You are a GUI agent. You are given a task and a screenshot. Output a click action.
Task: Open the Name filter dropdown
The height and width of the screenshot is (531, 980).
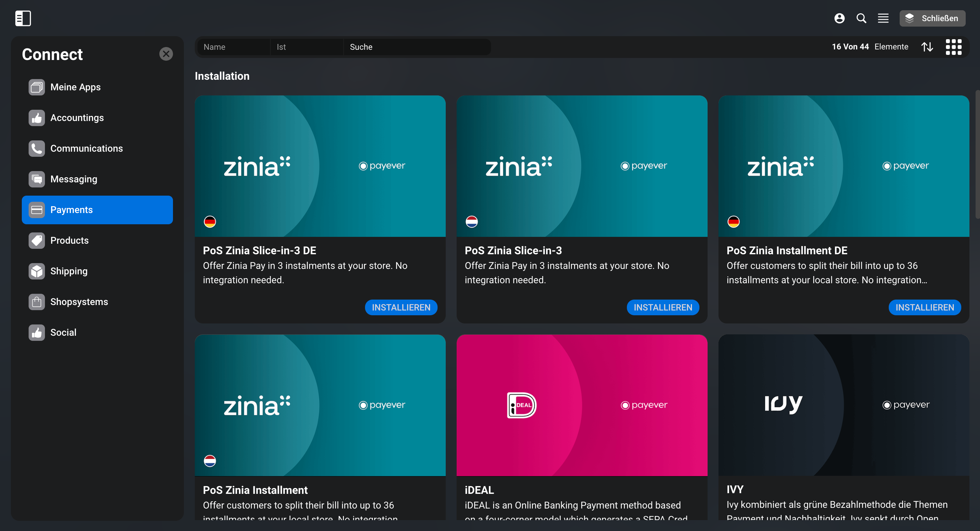pos(234,47)
